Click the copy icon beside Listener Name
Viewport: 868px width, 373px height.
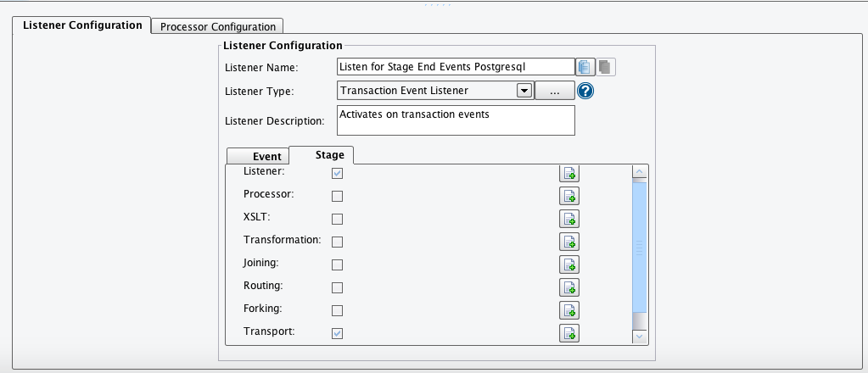click(x=585, y=67)
